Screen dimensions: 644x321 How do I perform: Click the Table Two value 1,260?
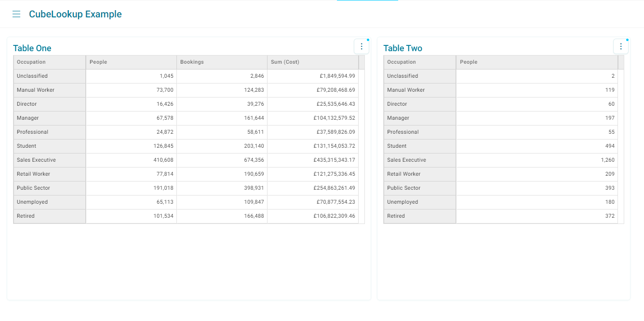(537, 160)
